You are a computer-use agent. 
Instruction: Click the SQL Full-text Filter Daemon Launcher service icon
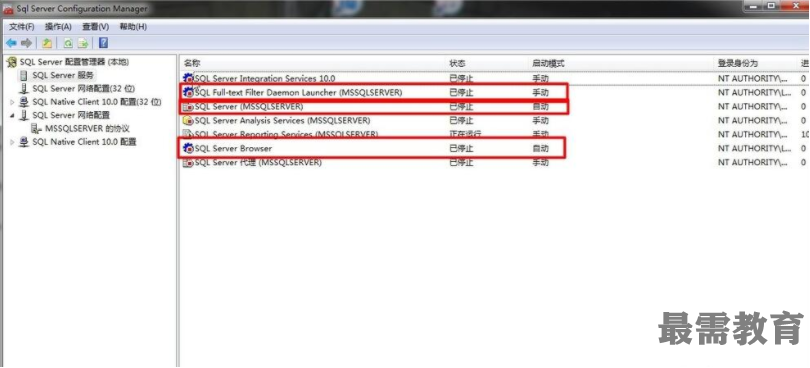(189, 93)
